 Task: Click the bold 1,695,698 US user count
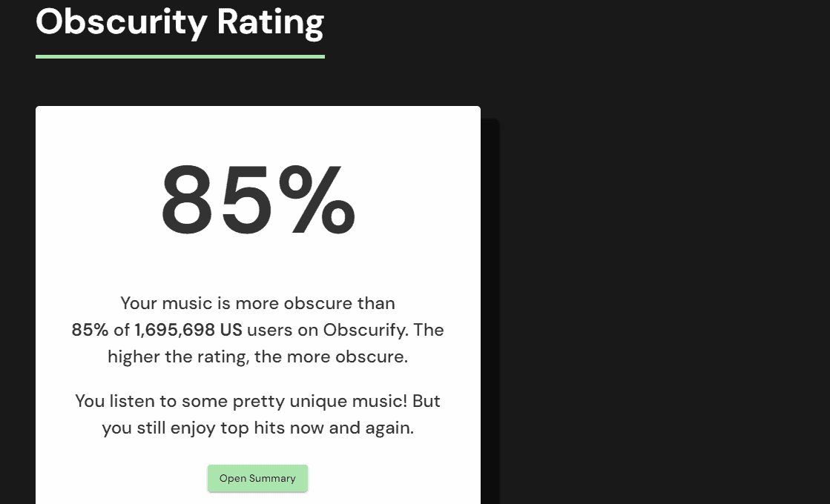coord(188,330)
